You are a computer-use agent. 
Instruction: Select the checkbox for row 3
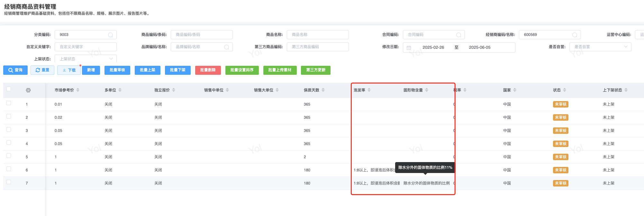click(x=9, y=129)
